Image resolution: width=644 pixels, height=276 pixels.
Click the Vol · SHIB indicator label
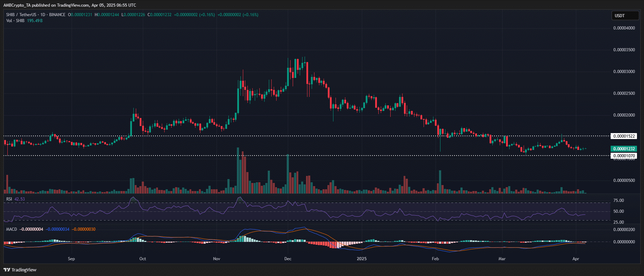(15, 21)
